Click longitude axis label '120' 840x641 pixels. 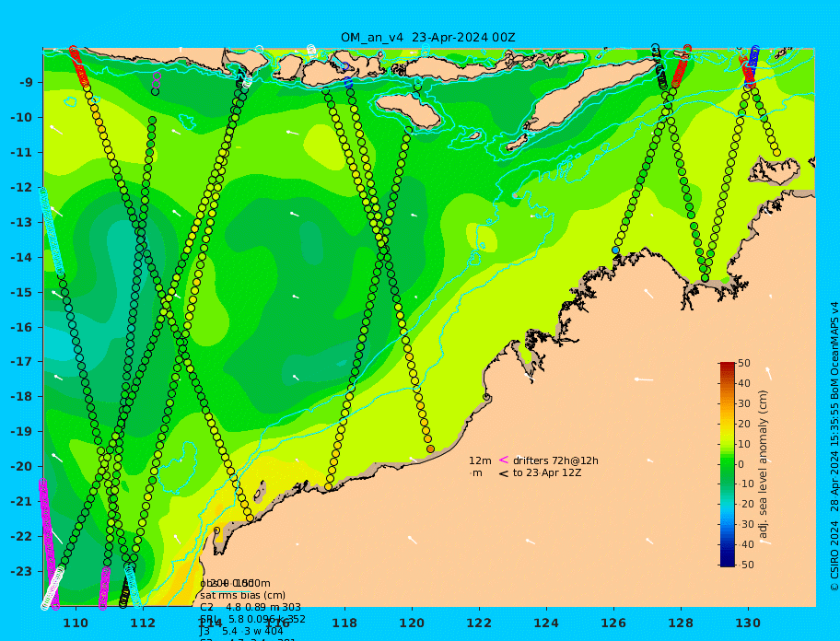412,624
